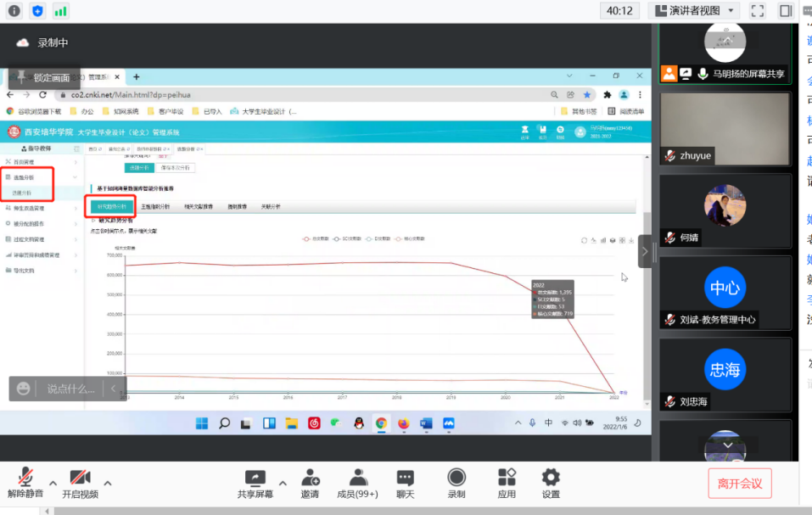Expand audio options arrow beside mute

53,481
